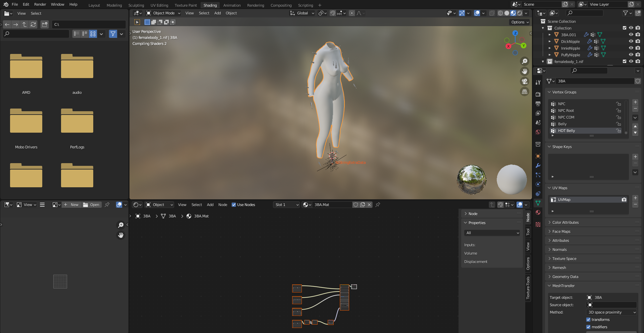Hide DickNipple object in viewport
Image resolution: width=644 pixels, height=333 pixels.
631,42
